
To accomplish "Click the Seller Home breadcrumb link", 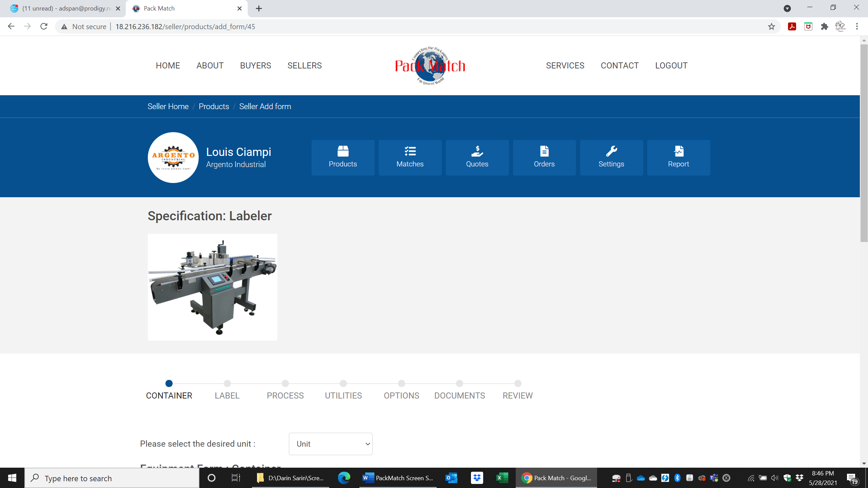I will [x=168, y=106].
